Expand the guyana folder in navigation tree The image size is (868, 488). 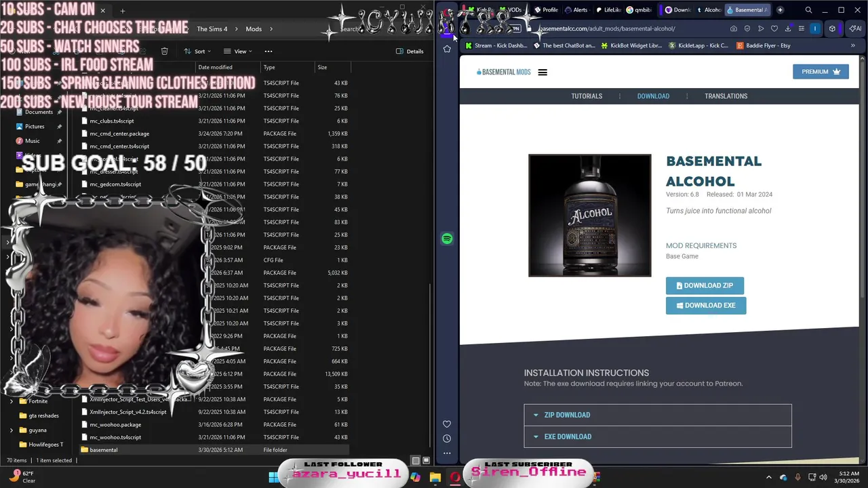point(12,430)
